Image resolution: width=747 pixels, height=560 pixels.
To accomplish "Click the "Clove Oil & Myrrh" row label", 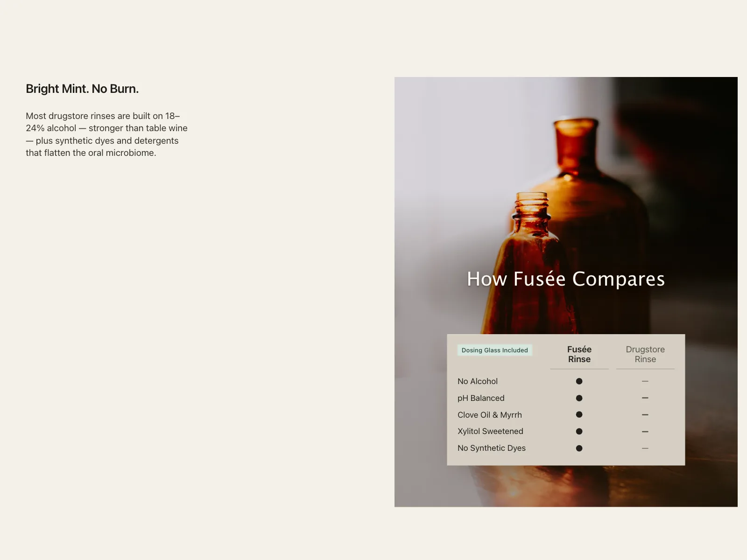I will (490, 415).
